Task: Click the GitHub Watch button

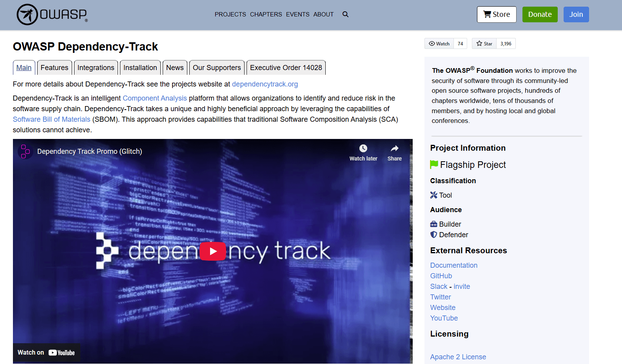Action: point(439,43)
